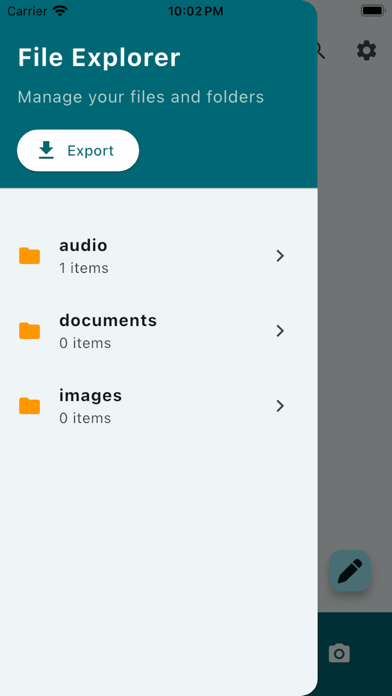This screenshot has width=392, height=696.
Task: Expand the documents folder chevron
Action: coord(280,331)
